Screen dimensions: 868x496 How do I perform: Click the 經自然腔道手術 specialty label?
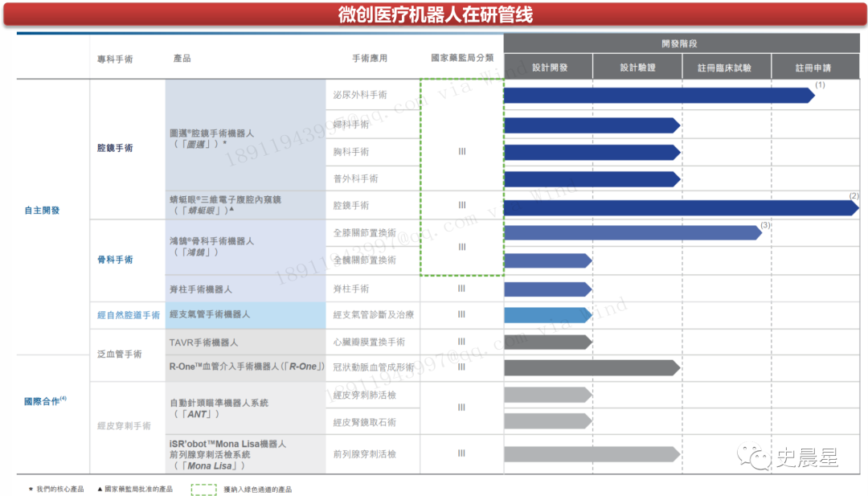tap(129, 315)
